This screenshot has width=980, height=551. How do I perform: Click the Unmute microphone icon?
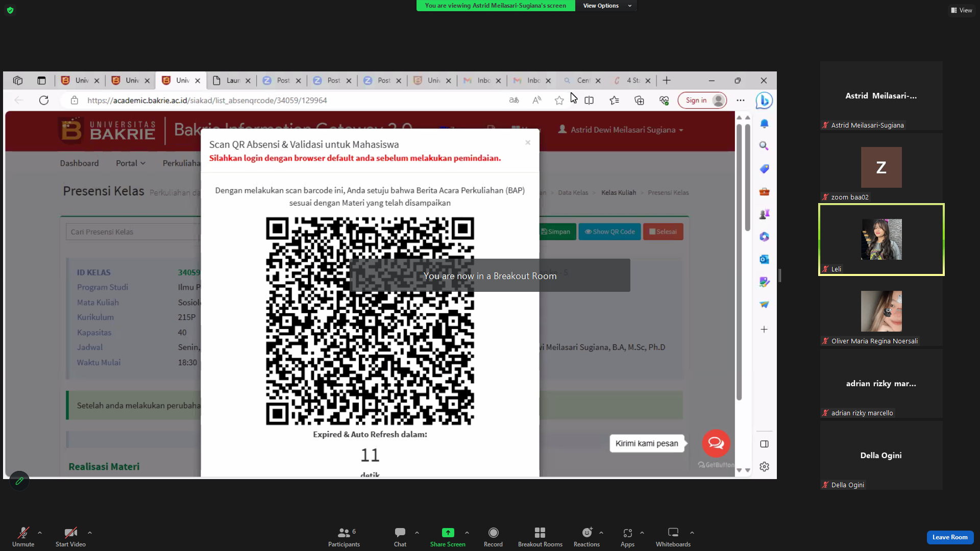pos(23,533)
